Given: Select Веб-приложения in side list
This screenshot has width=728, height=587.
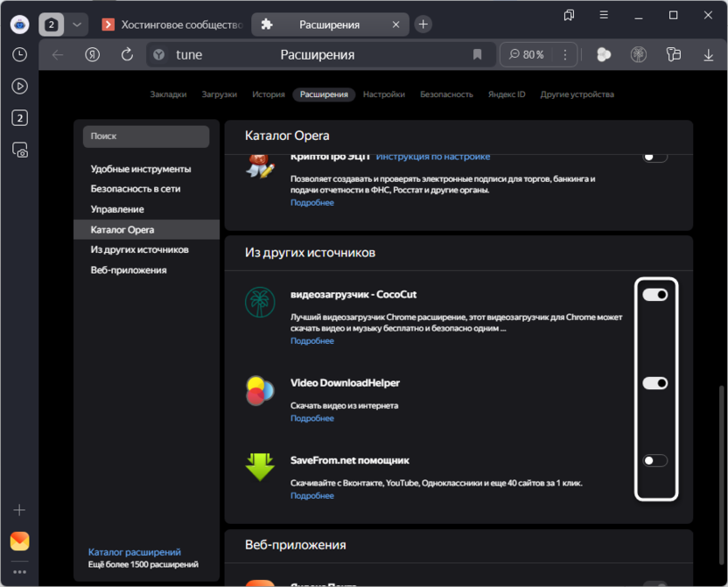Looking at the screenshot, I should (x=146, y=270).
